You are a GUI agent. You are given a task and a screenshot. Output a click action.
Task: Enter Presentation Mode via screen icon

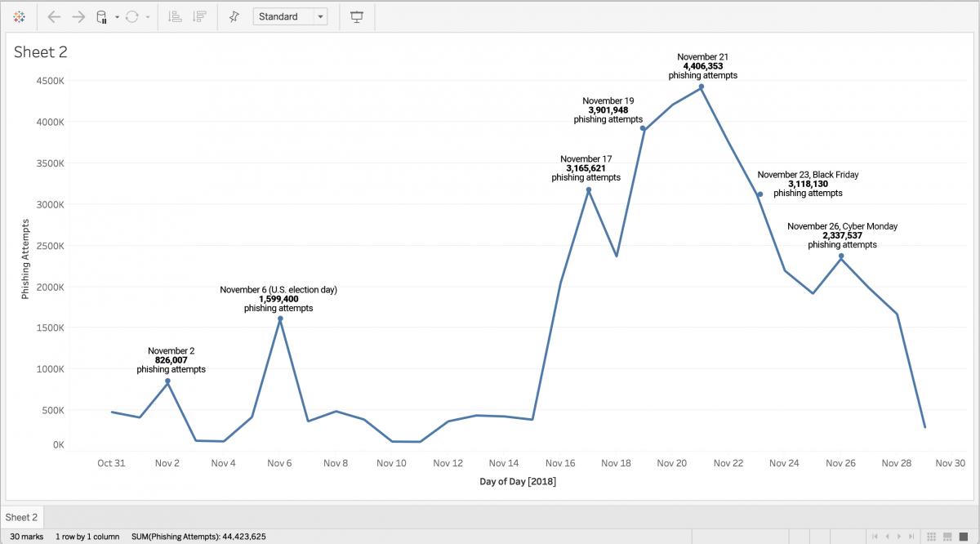[357, 16]
